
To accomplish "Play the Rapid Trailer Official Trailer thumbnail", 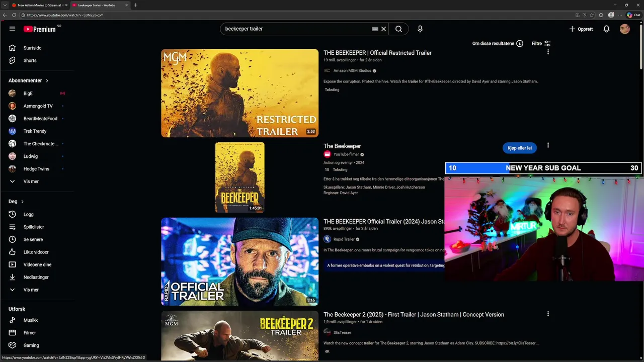I will [239, 261].
